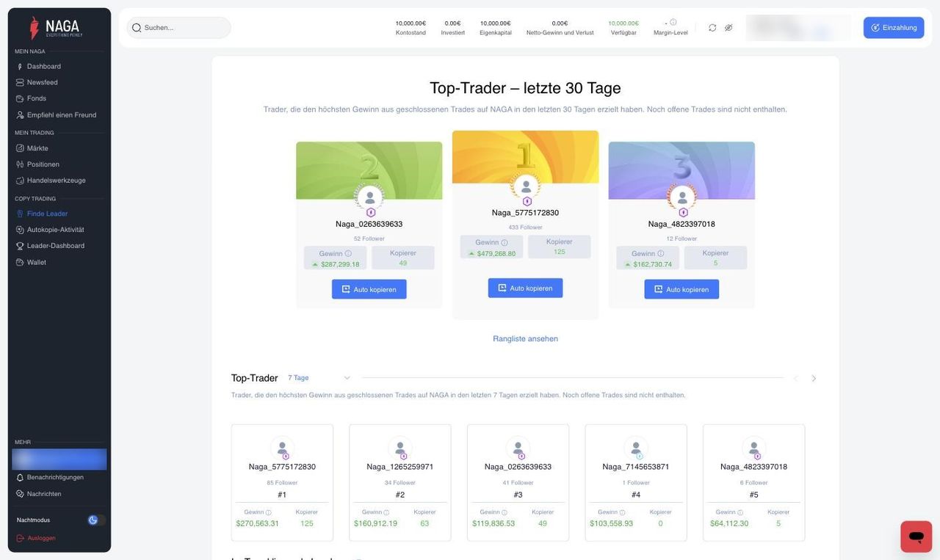Click the $287,299.18 profit value

click(x=340, y=265)
